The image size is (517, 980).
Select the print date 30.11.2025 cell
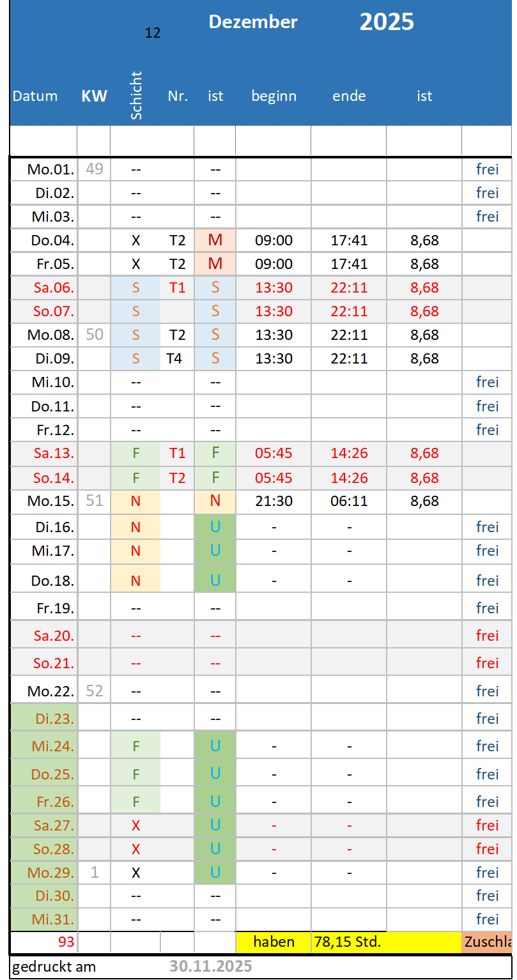[210, 967]
